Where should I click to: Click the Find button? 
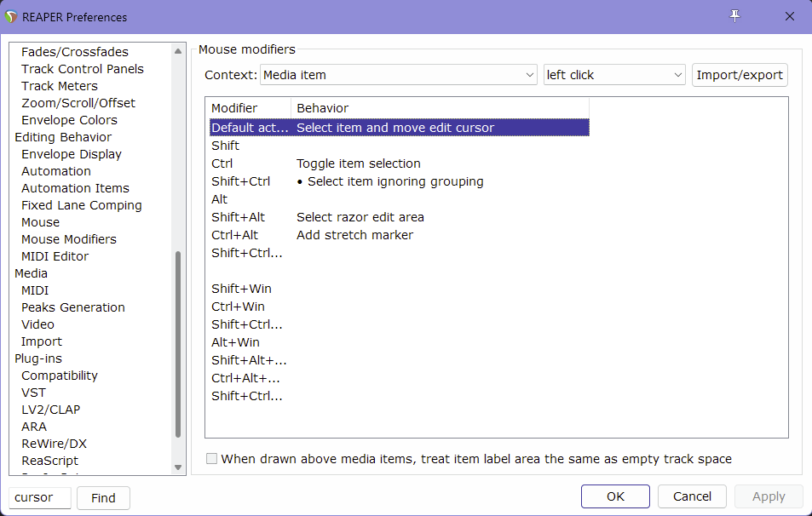[103, 498]
